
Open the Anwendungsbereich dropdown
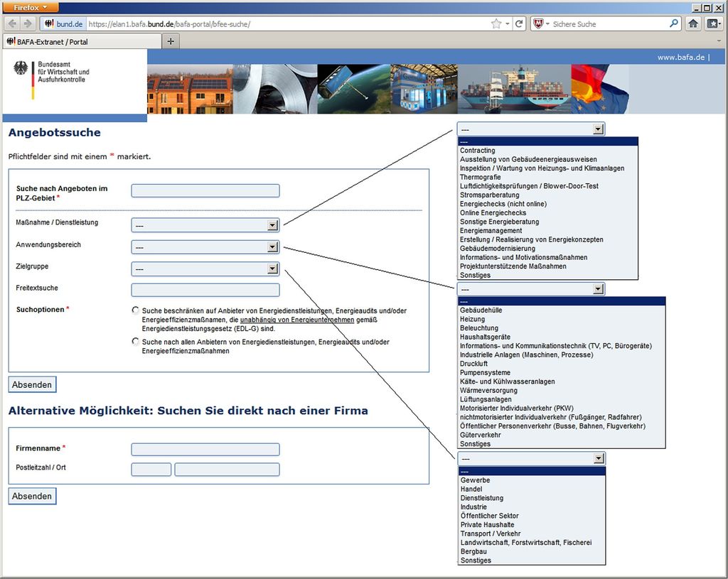[205, 247]
